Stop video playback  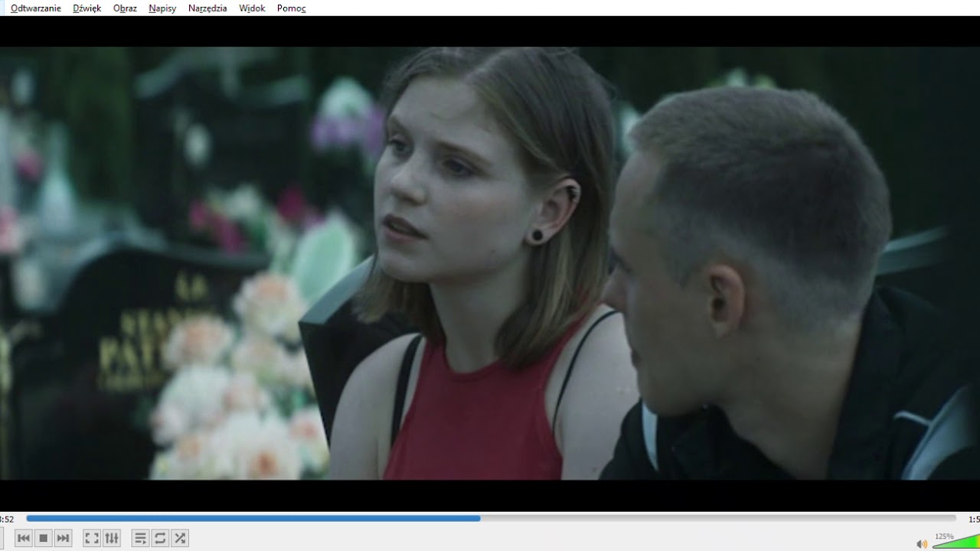44,539
